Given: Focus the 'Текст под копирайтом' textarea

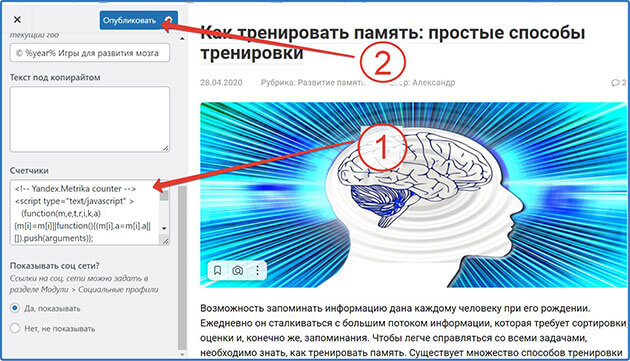Looking at the screenshot, I should 90,119.
